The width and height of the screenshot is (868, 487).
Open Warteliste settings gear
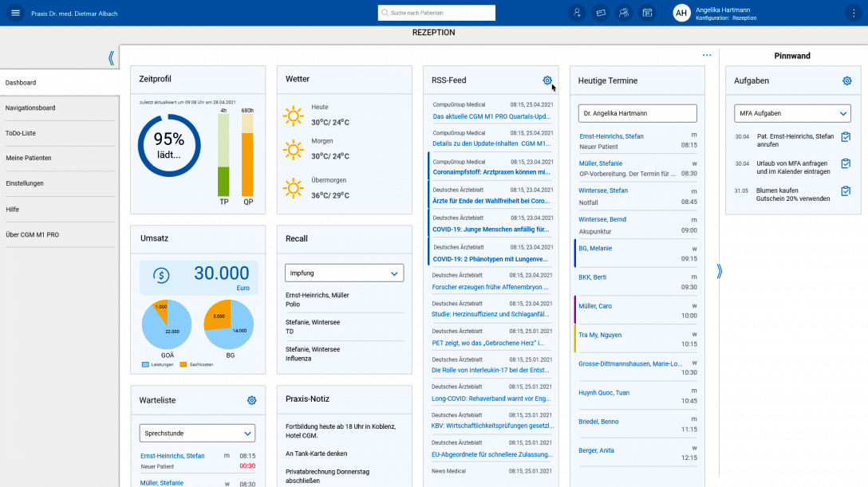251,400
